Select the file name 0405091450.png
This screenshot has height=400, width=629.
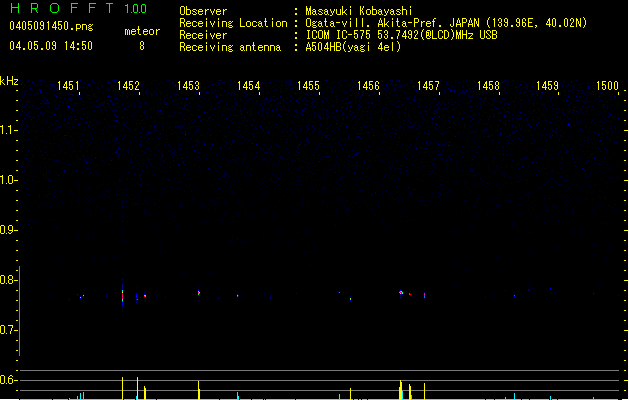click(x=51, y=26)
